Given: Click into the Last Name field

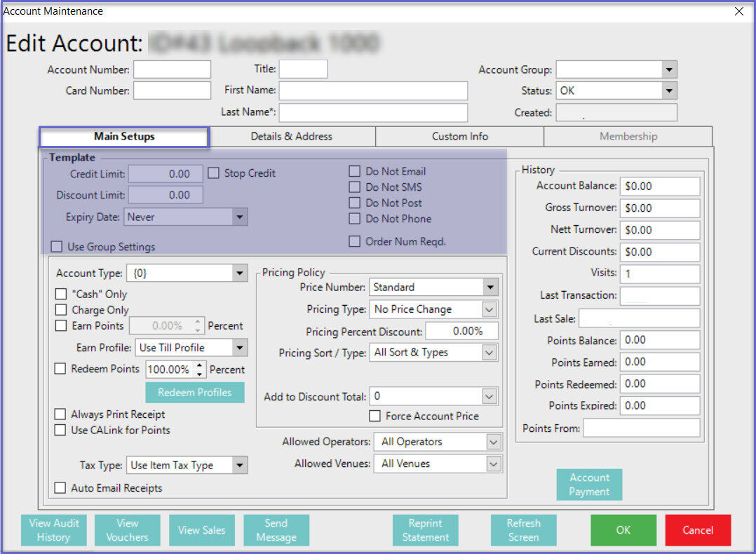Looking at the screenshot, I should point(372,113).
